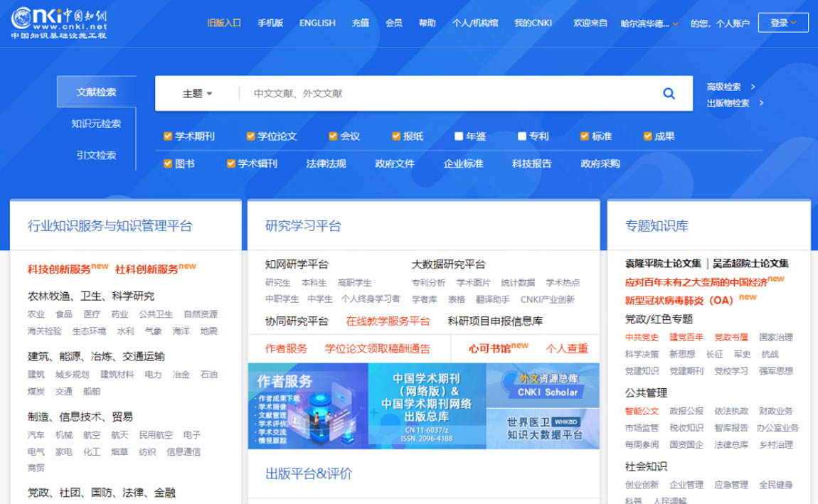Viewport: 818px width, 504px height.
Task: Expand the 主题 search field dropdown
Action: tap(197, 94)
